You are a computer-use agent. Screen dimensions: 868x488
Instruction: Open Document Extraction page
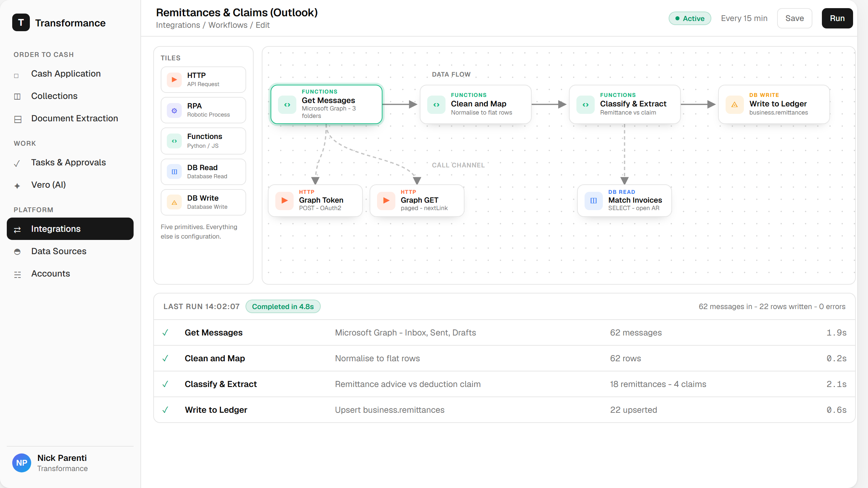[70, 118]
